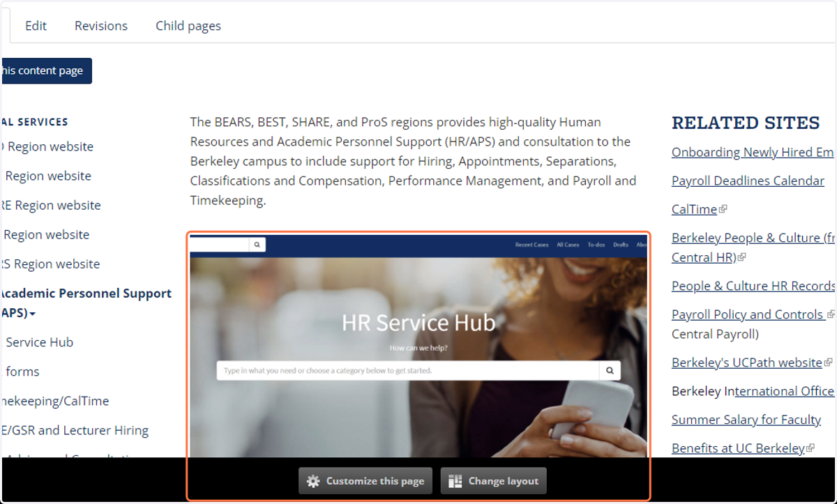Open Recent Cases in the hub header
The height and width of the screenshot is (504, 837).
pyautogui.click(x=532, y=245)
